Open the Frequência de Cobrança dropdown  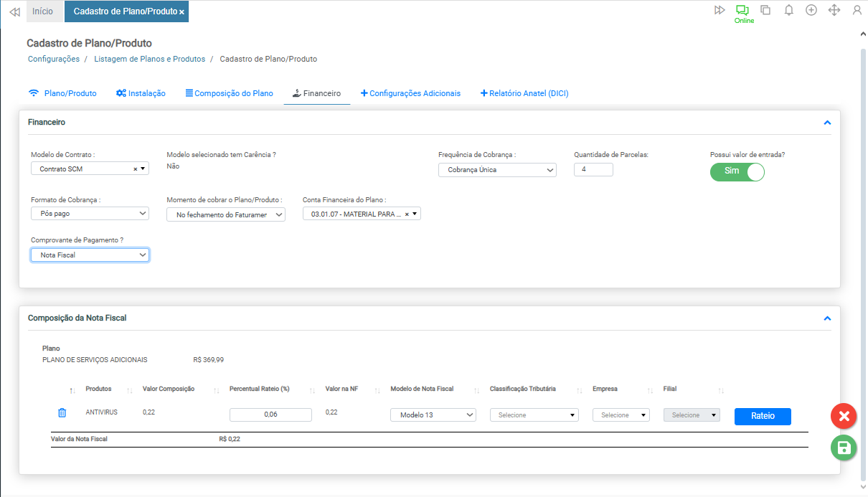pos(497,170)
